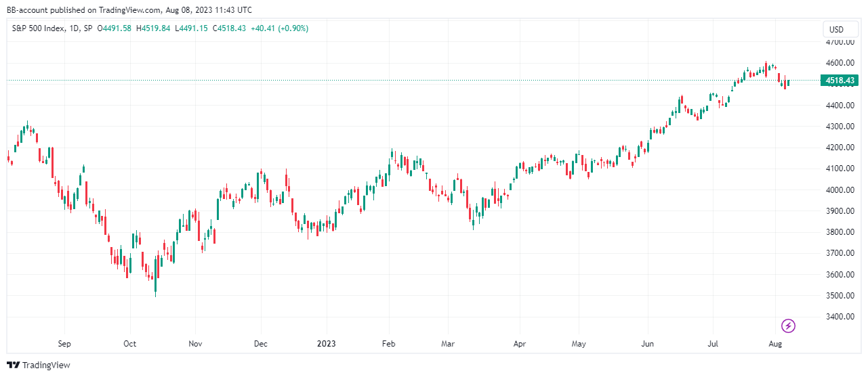This screenshot has height=377, width=868.
Task: Click the 4100.00 price axis label
Action: pos(839,169)
